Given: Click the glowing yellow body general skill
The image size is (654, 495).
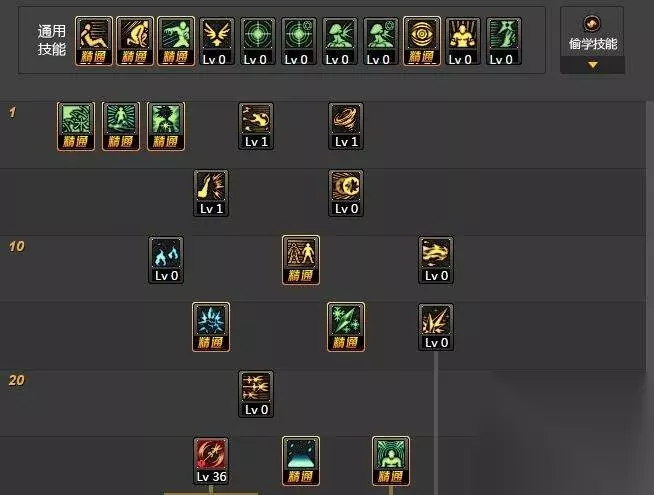Looking at the screenshot, I should [x=463, y=41].
